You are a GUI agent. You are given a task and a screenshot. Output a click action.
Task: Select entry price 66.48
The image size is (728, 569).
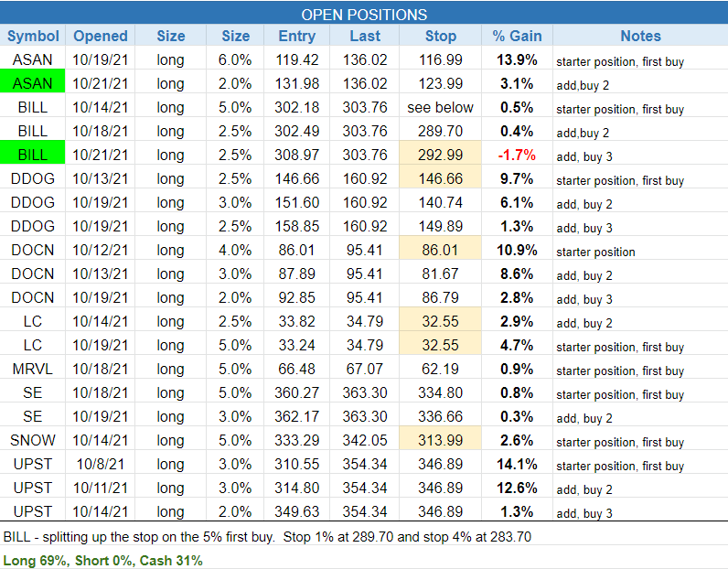(296, 369)
